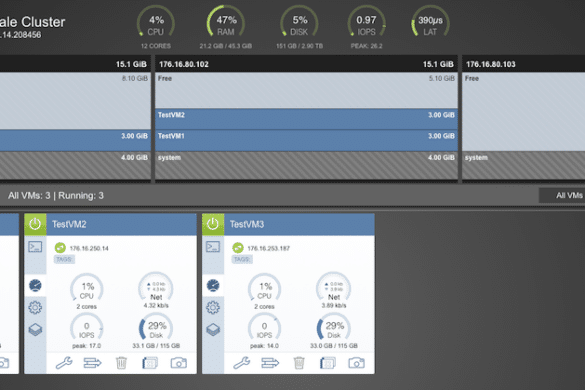
Task: Open the gear devices view on TestVM3
Action: [x=213, y=308]
